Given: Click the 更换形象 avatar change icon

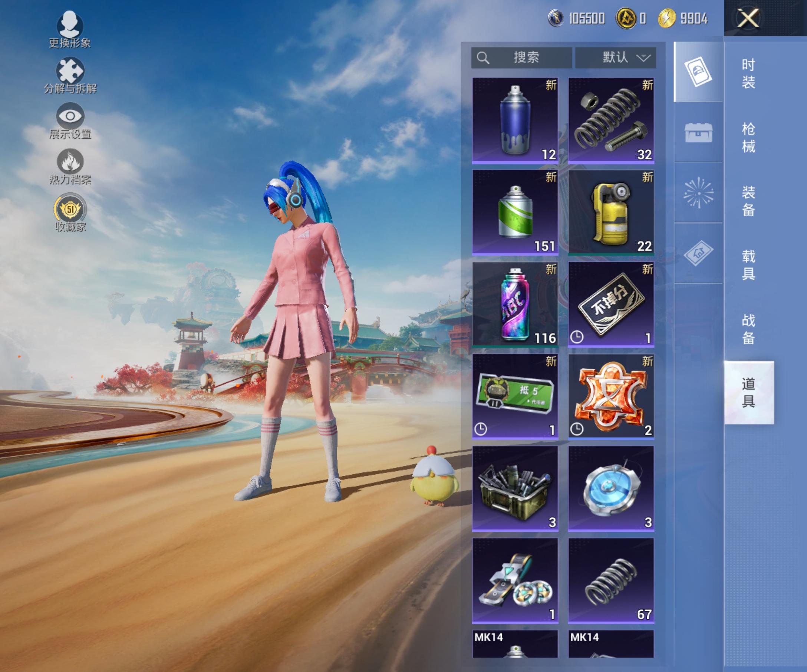Looking at the screenshot, I should [70, 25].
